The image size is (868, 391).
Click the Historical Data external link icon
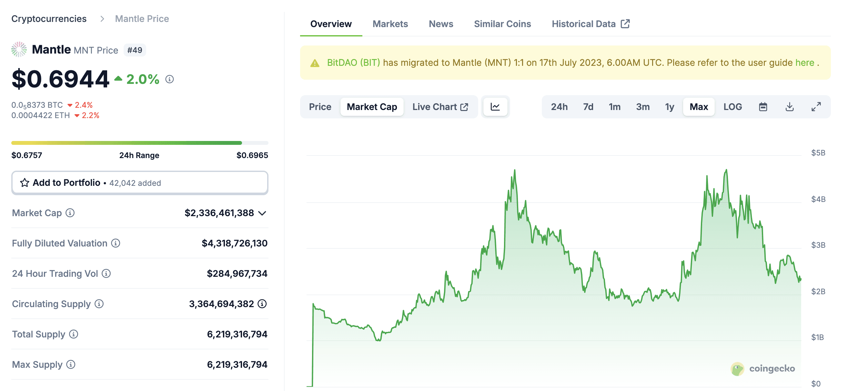point(625,24)
